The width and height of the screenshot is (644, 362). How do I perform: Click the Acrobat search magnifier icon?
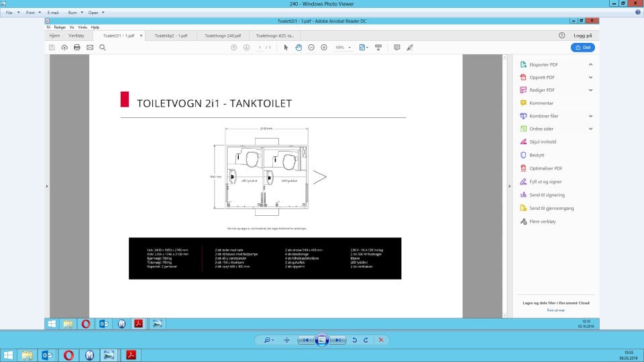pos(103,48)
